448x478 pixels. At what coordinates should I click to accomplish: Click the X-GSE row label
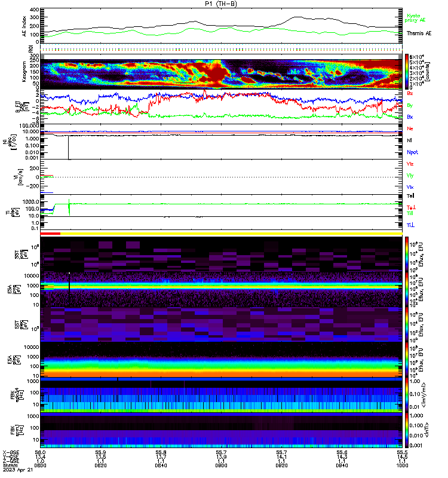coord(11,453)
